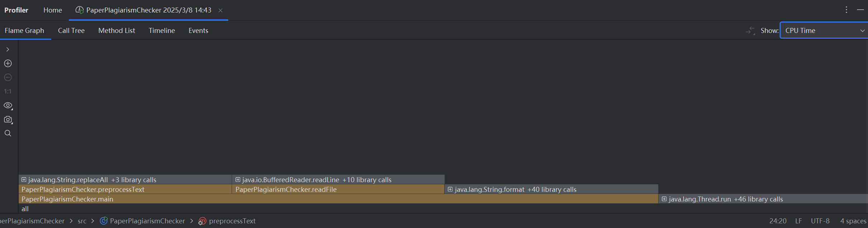Image resolution: width=868 pixels, height=228 pixels.
Task: Open the Show CPU Time dropdown
Action: 824,30
